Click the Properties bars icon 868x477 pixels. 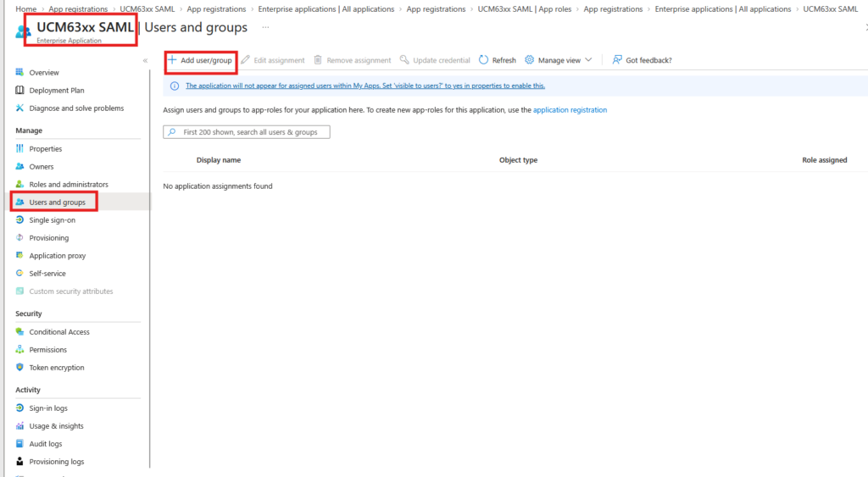point(20,148)
